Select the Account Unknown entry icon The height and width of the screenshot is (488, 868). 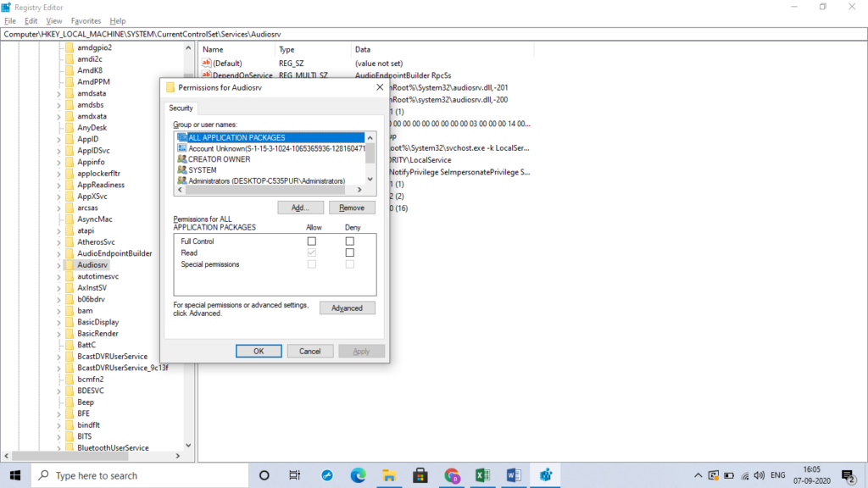tap(182, 148)
